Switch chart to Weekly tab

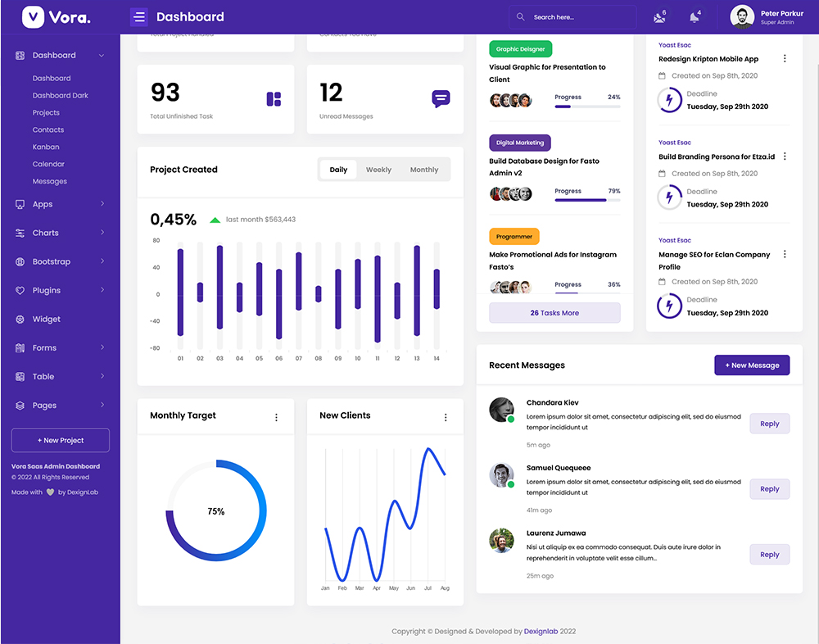click(x=378, y=170)
